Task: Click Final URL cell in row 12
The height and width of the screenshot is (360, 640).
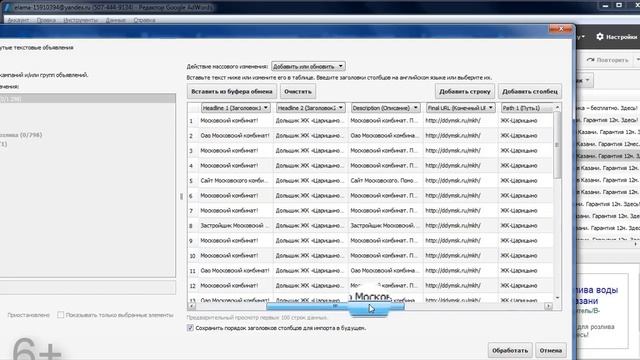Action: tap(460, 285)
